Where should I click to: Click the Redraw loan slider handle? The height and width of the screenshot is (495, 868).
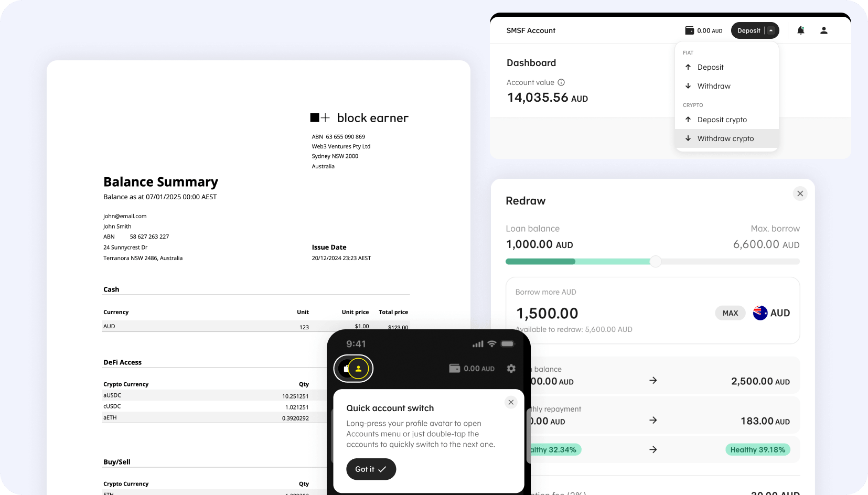coord(655,262)
